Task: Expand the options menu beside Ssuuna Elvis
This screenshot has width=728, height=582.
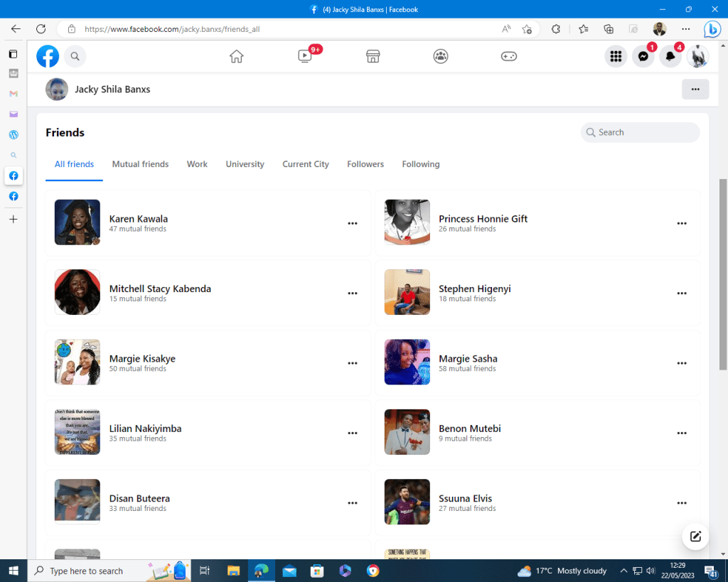Action: point(682,502)
